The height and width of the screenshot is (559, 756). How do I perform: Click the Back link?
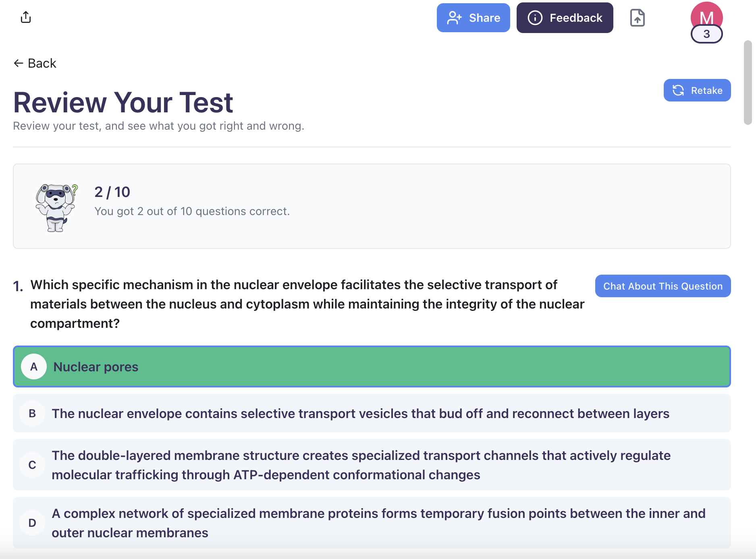[35, 63]
